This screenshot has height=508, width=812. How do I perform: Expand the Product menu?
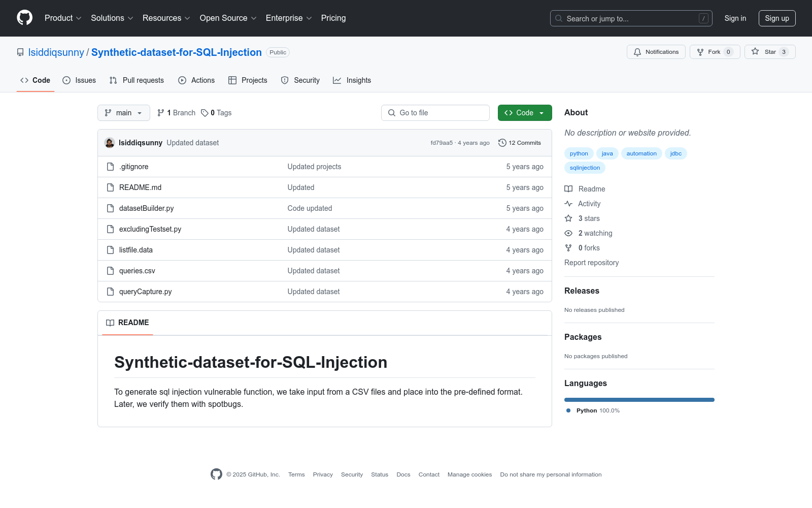pos(63,18)
